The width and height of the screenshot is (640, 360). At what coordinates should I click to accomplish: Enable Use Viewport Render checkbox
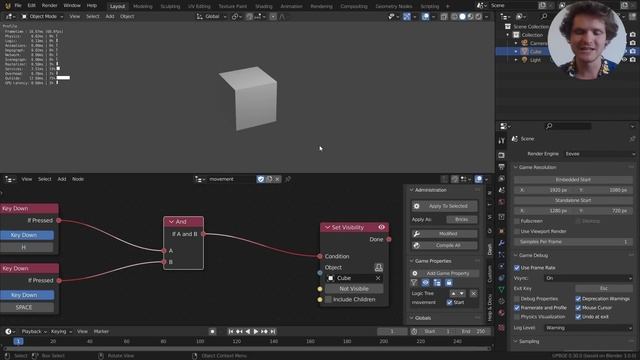517,231
